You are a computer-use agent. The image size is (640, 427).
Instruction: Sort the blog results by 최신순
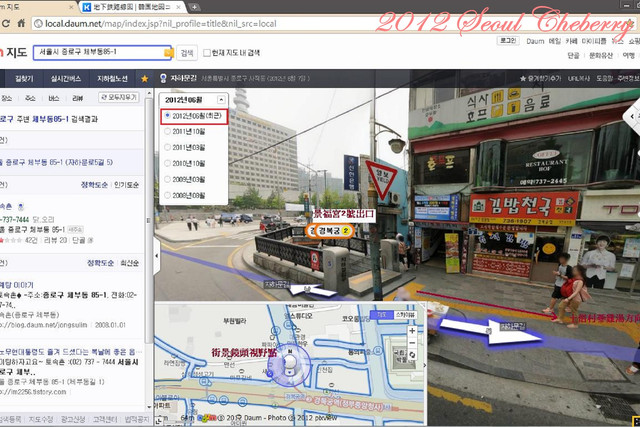tap(130, 263)
